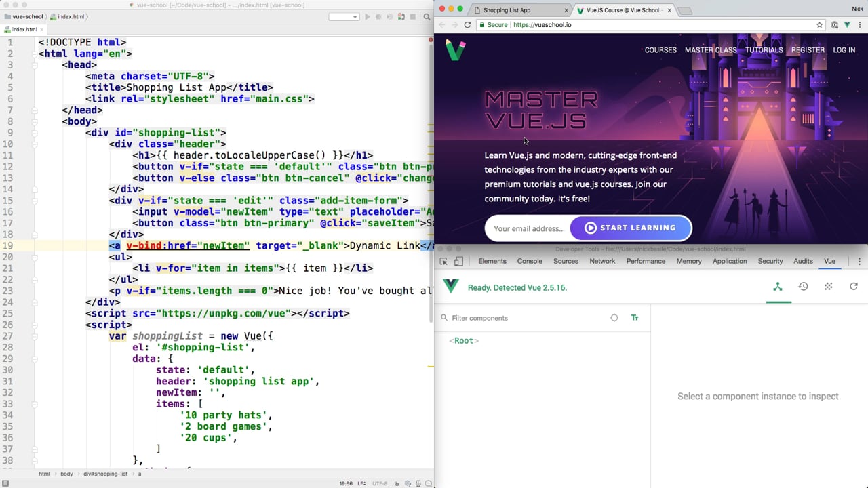Screen dimensions: 868x488
Task: Click the Chrome address bar showing vueschool.io
Action: (x=651, y=25)
